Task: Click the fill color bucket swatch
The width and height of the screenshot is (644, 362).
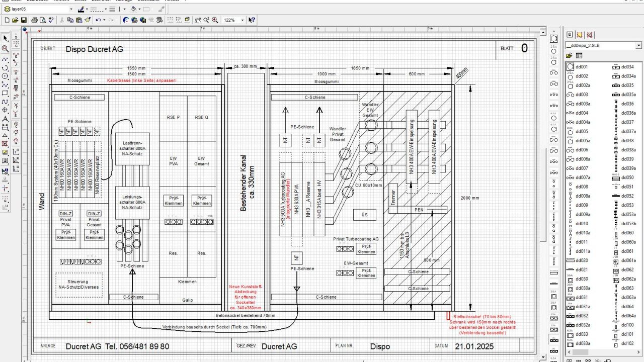Action: tap(134, 9)
